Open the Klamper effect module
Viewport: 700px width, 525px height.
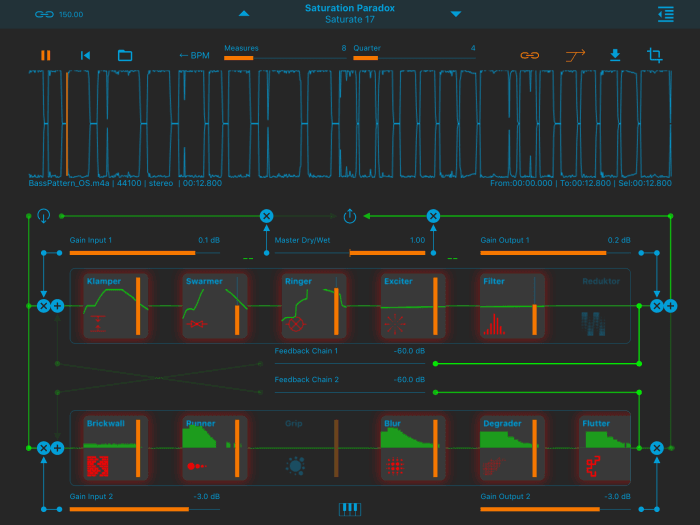pyautogui.click(x=116, y=306)
